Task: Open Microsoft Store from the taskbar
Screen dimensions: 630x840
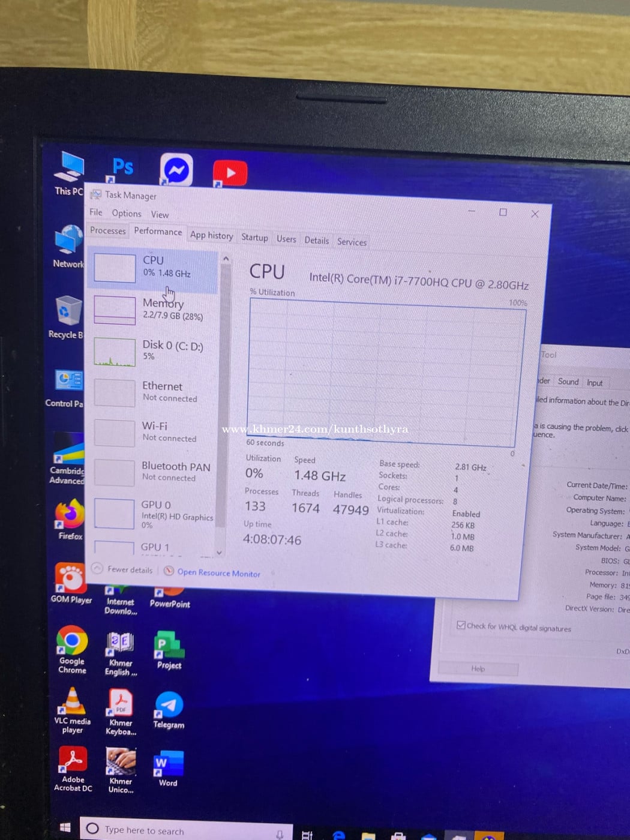Action: 398,836
